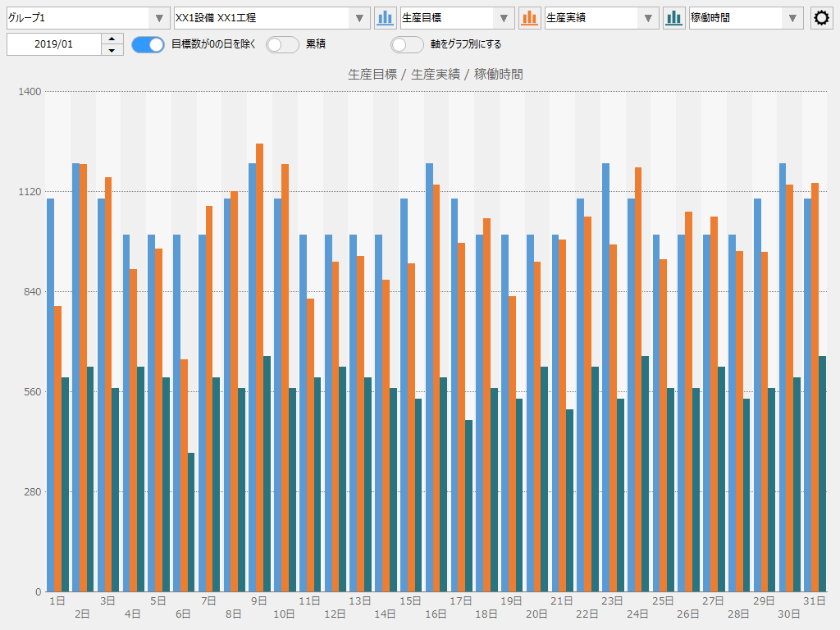
Task: Toggle off 目標数が0の日を除く switch
Action: 148,44
